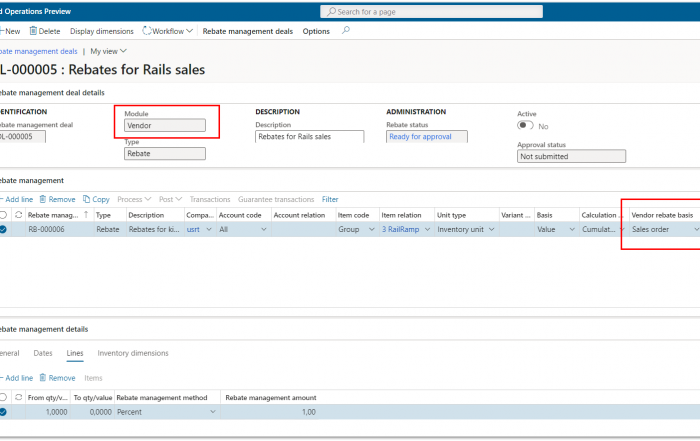700x441 pixels.
Task: Open the Ready for approval status link
Action: point(420,137)
